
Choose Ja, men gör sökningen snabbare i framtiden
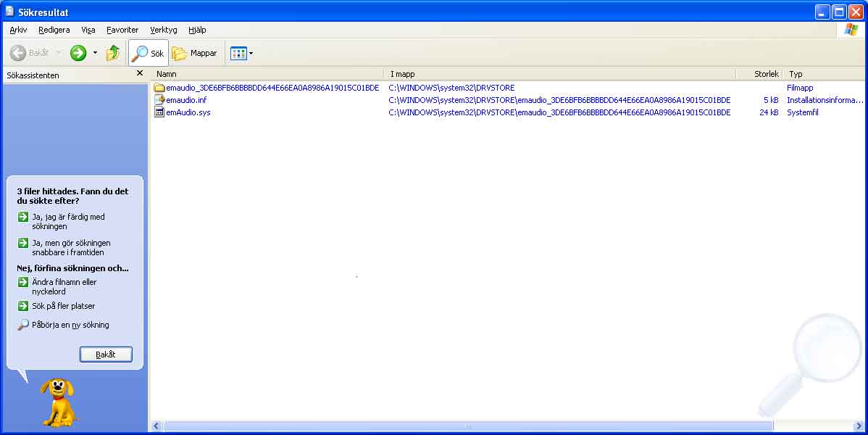(x=71, y=247)
